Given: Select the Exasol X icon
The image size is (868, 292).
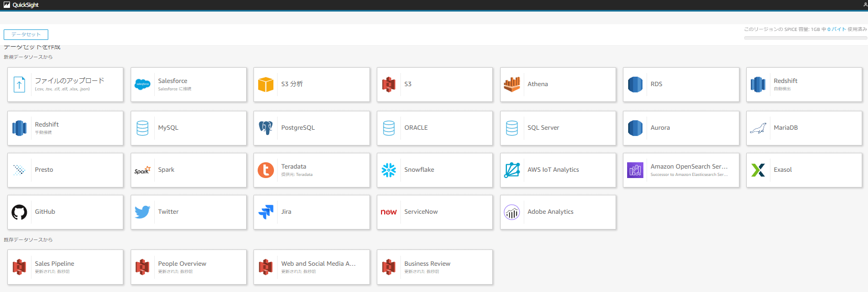Looking at the screenshot, I should 758,170.
